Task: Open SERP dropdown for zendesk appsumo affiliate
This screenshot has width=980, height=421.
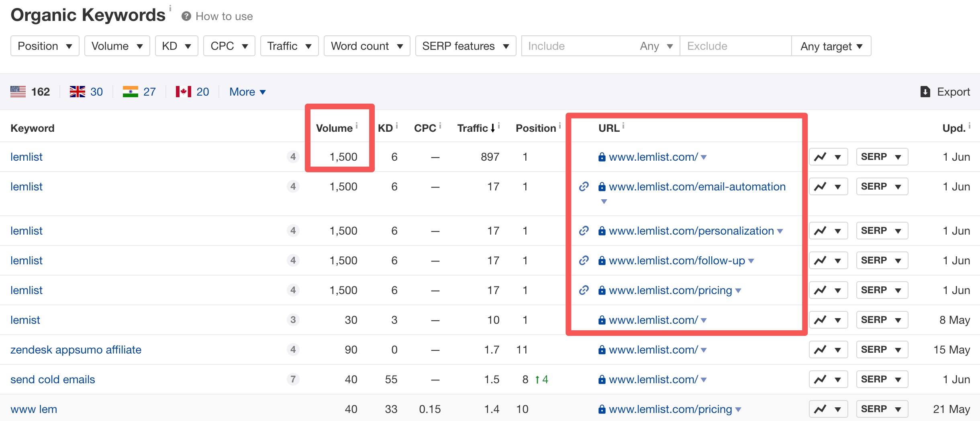Action: [882, 350]
